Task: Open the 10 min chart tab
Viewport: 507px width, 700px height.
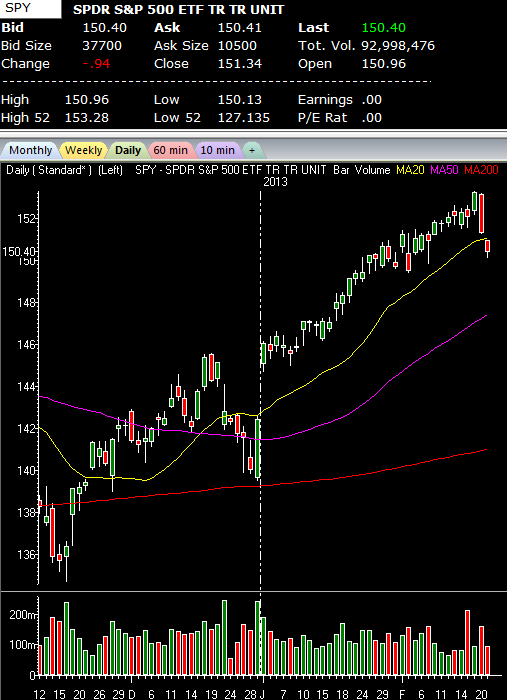Action: click(217, 150)
